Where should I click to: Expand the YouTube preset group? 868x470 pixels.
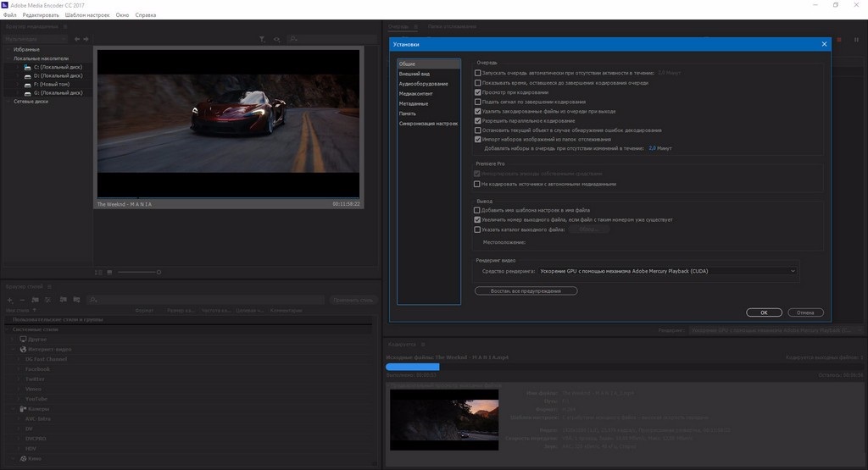18,399
